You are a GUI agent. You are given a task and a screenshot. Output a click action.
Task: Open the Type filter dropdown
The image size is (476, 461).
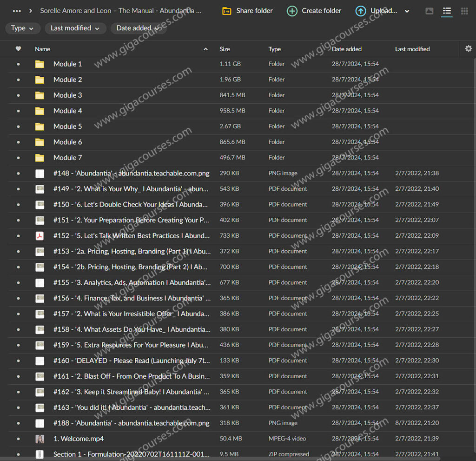coord(22,28)
